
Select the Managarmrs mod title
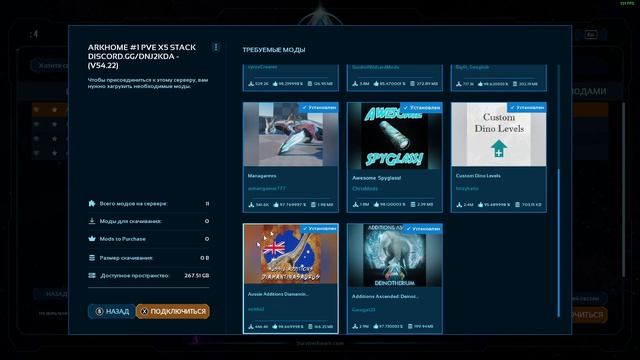[262, 176]
